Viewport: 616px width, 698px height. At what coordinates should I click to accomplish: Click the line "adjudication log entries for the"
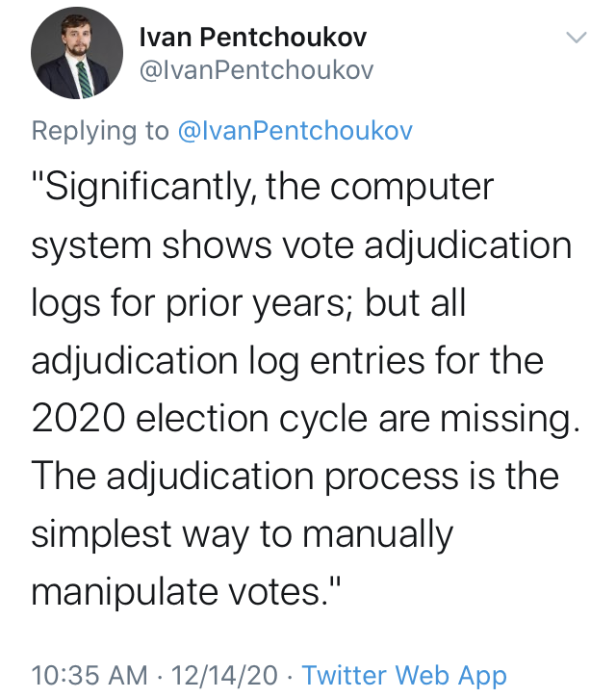point(288,361)
